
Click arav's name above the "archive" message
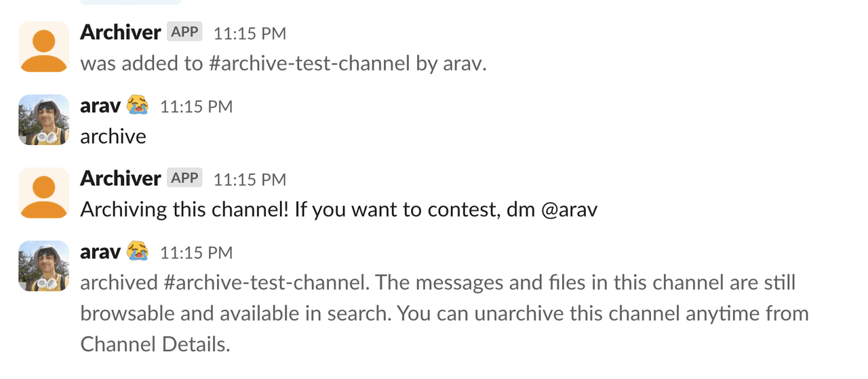tap(100, 105)
